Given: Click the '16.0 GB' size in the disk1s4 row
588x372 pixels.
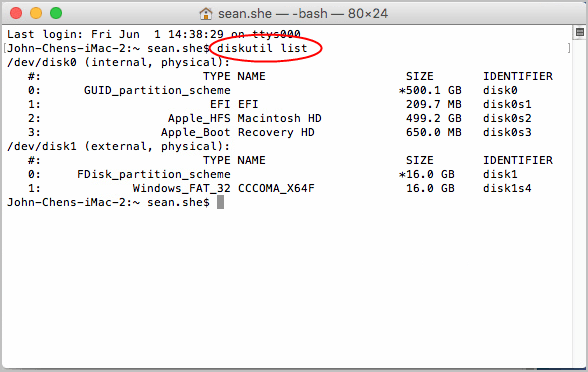Looking at the screenshot, I should 430,188.
